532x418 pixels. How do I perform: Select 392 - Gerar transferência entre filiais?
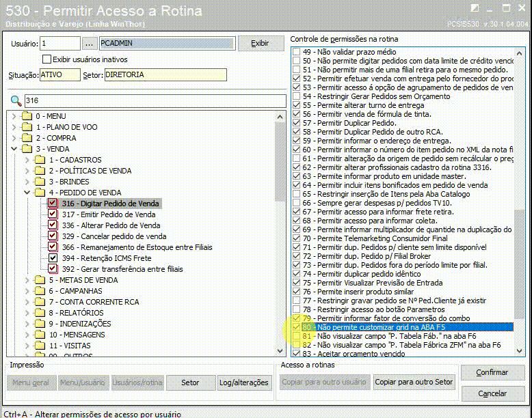[x=122, y=269]
